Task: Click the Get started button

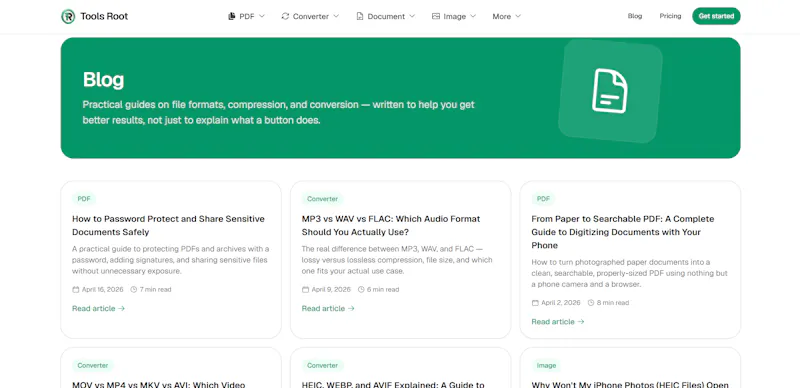Action: (716, 16)
